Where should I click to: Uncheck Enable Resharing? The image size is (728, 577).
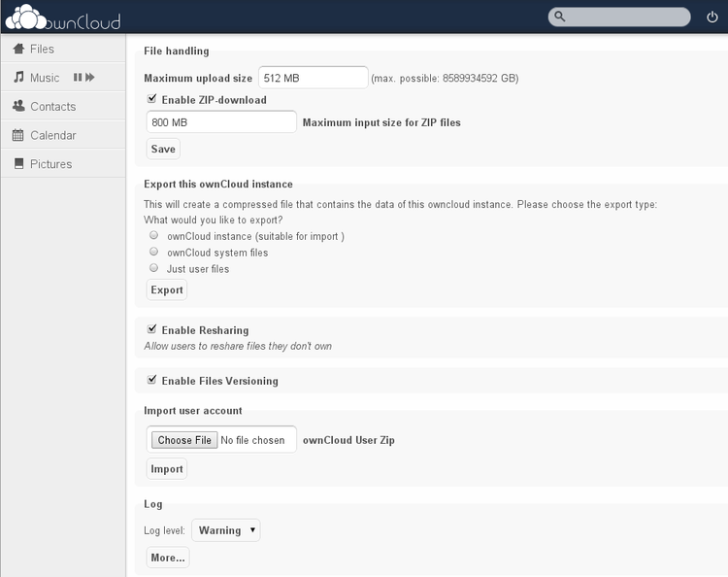click(x=152, y=330)
